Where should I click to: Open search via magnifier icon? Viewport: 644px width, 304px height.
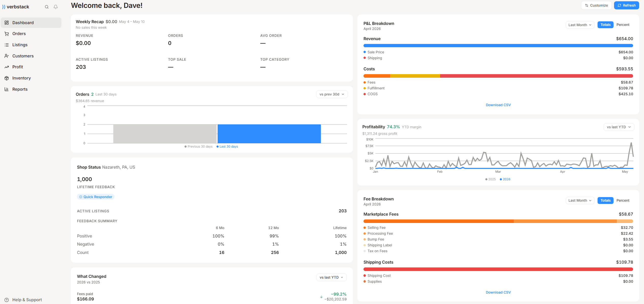point(47,7)
